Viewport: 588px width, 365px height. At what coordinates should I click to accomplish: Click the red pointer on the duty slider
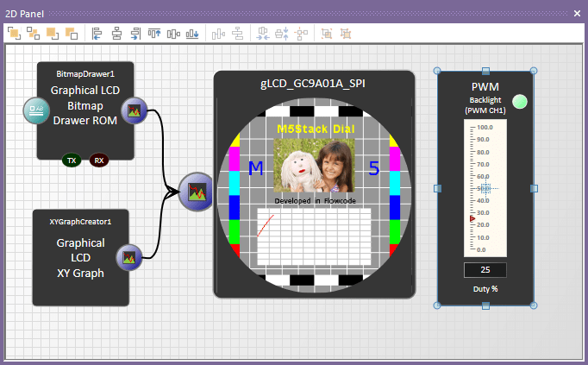[472, 218]
